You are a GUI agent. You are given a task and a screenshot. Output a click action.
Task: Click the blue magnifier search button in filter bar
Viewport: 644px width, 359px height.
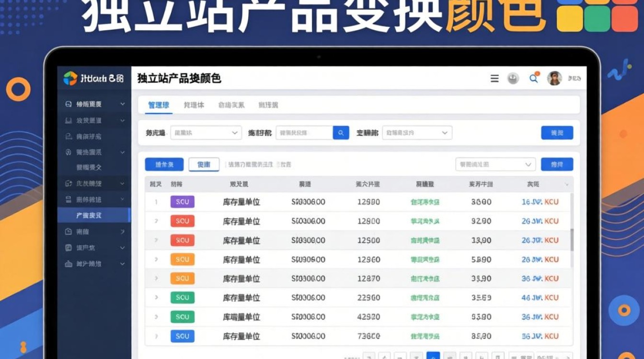click(x=340, y=133)
